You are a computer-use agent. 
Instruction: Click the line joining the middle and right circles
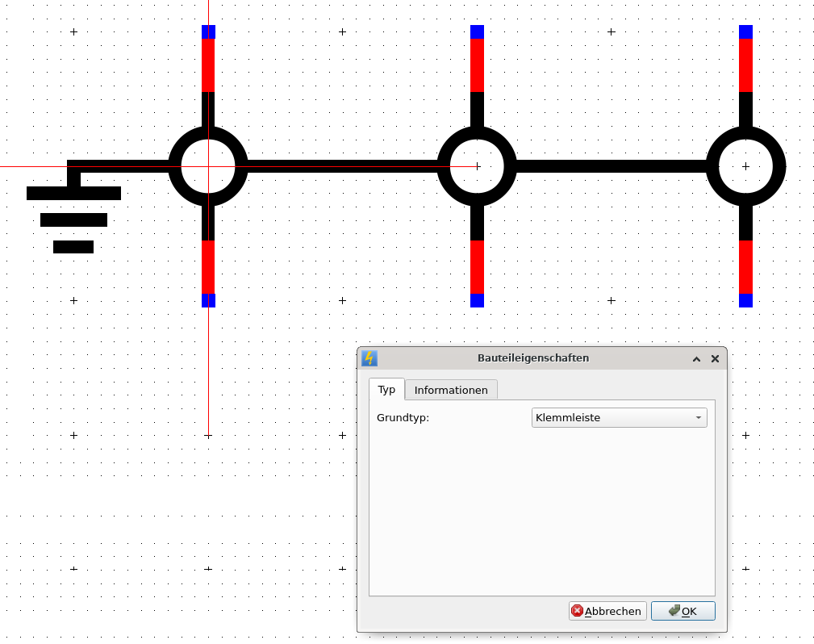pyautogui.click(x=611, y=165)
